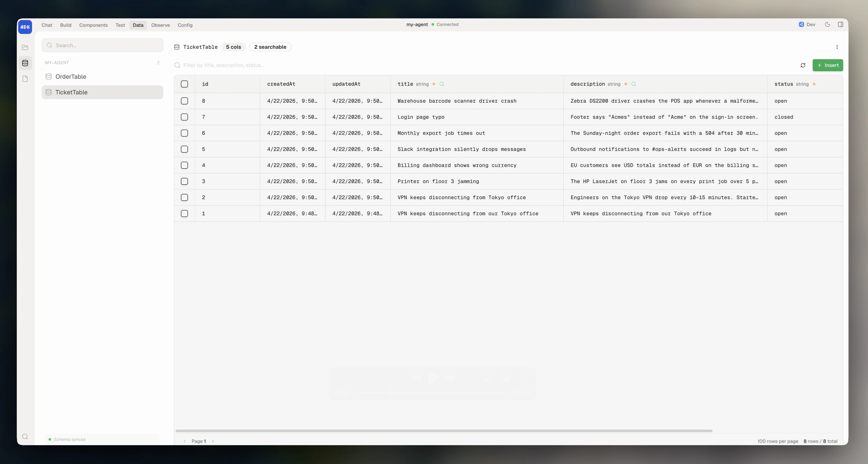
Task: Open the Build tab
Action: pyautogui.click(x=66, y=25)
